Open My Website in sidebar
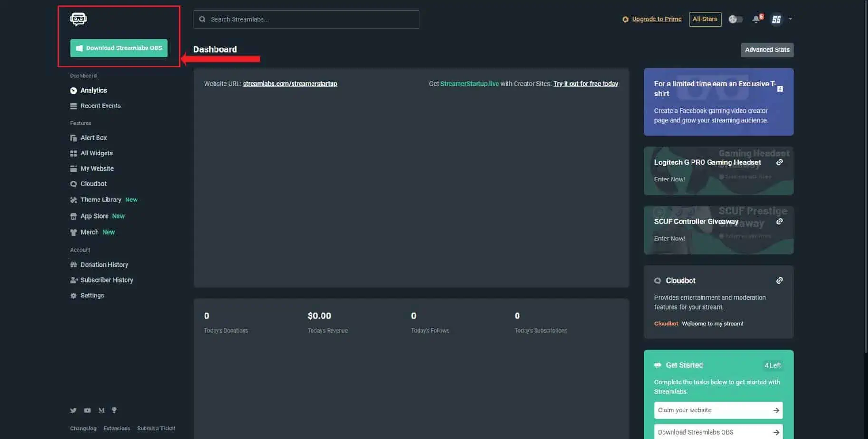868x439 pixels. (x=97, y=168)
